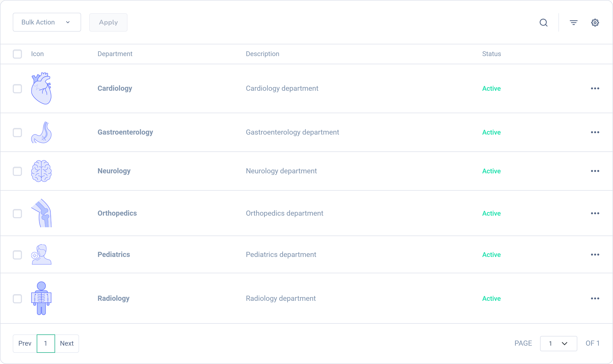Click the Pediatrics child icon

pos(41,255)
